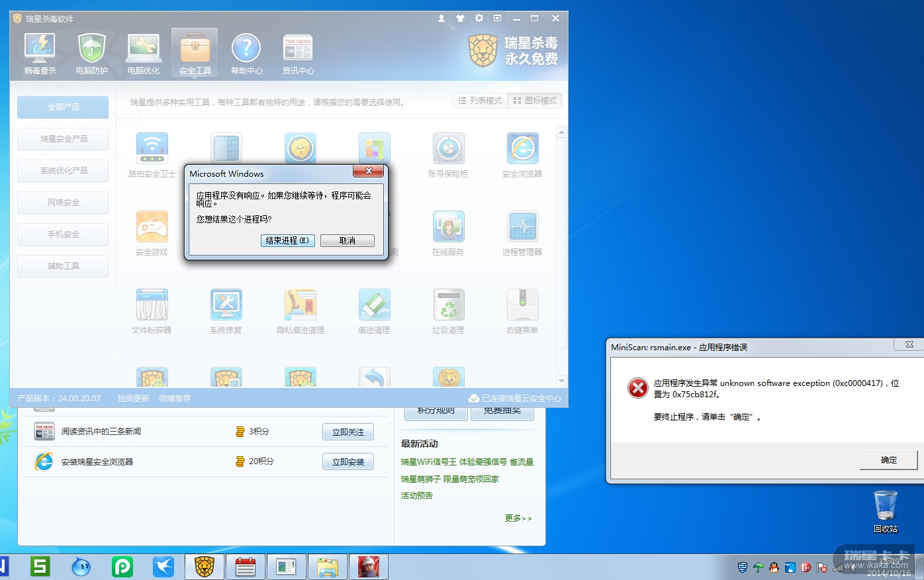Click the 检测更新 link in status bar
This screenshot has height=580, width=924.
[x=134, y=398]
